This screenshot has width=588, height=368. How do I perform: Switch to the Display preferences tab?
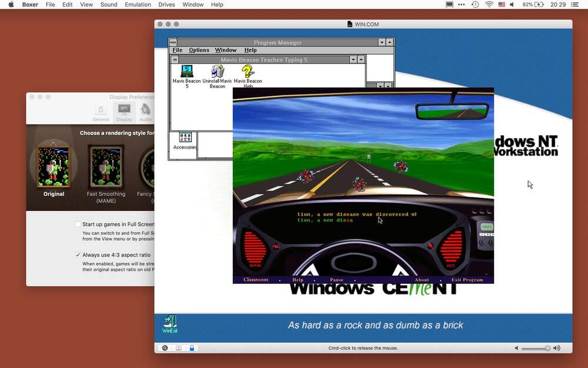(124, 112)
